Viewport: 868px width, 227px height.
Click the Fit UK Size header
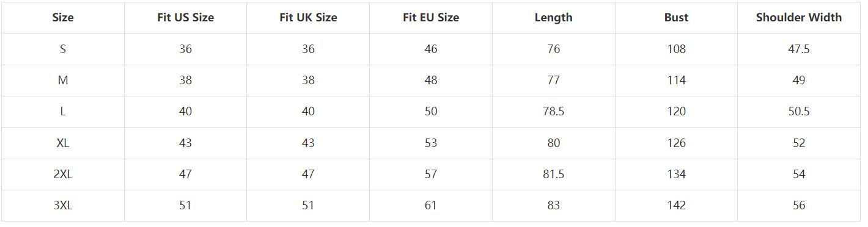308,18
